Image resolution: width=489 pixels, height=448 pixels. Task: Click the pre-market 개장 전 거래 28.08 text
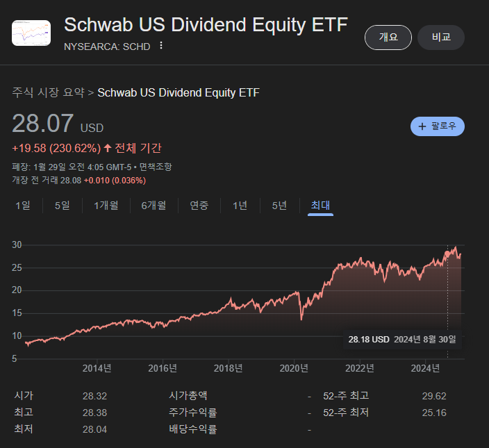[x=47, y=180]
